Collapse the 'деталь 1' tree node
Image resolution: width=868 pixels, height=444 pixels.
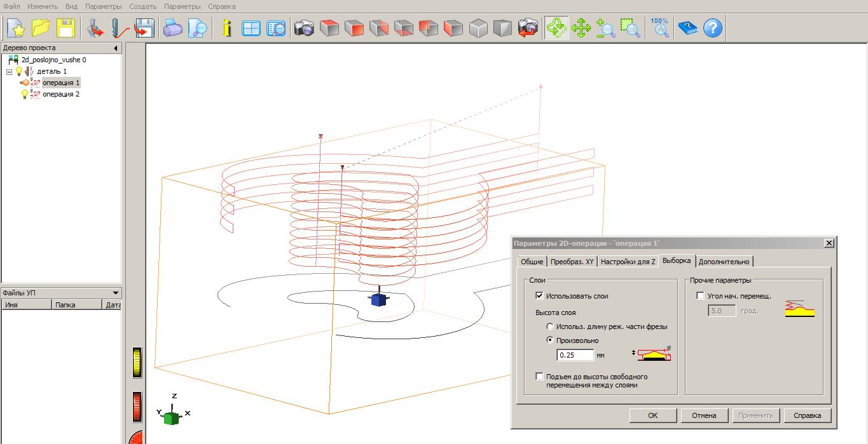click(x=10, y=72)
